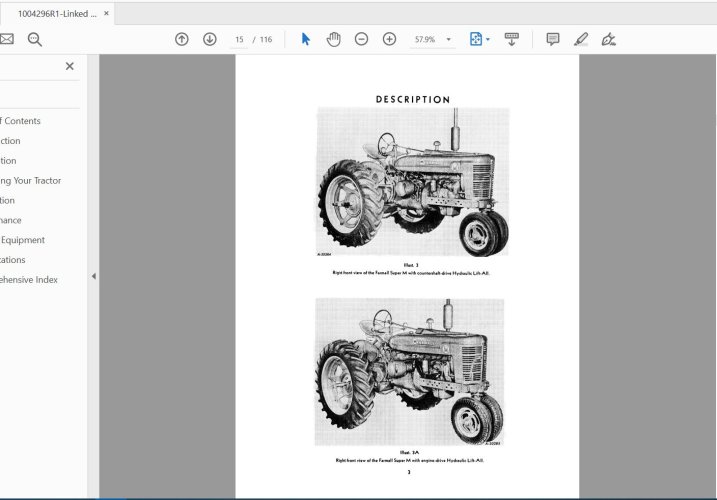Close the 1004296R1-Linked tab
This screenshot has height=500, width=717.
(x=106, y=13)
